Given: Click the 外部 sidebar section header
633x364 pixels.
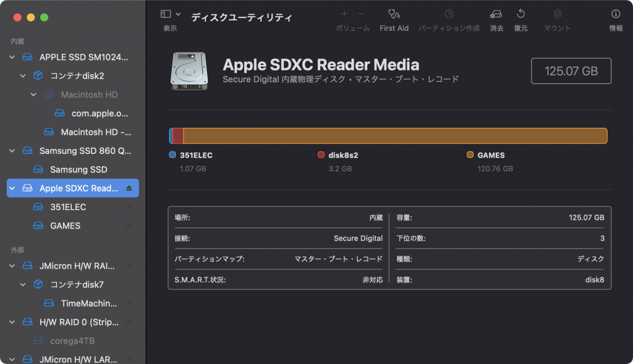Looking at the screenshot, I should pyautogui.click(x=17, y=250).
